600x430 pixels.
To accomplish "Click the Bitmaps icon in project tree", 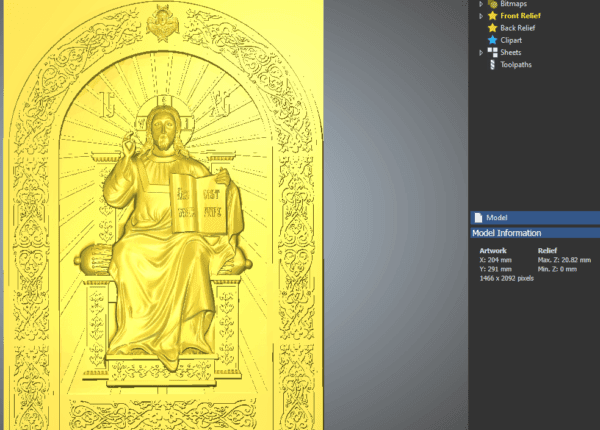I will tap(493, 4).
